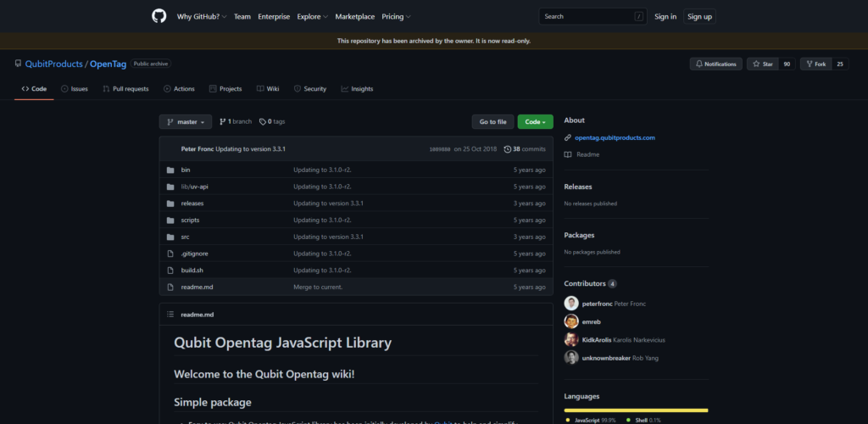868x424 pixels.
Task: Click the star count 90
Action: (787, 64)
